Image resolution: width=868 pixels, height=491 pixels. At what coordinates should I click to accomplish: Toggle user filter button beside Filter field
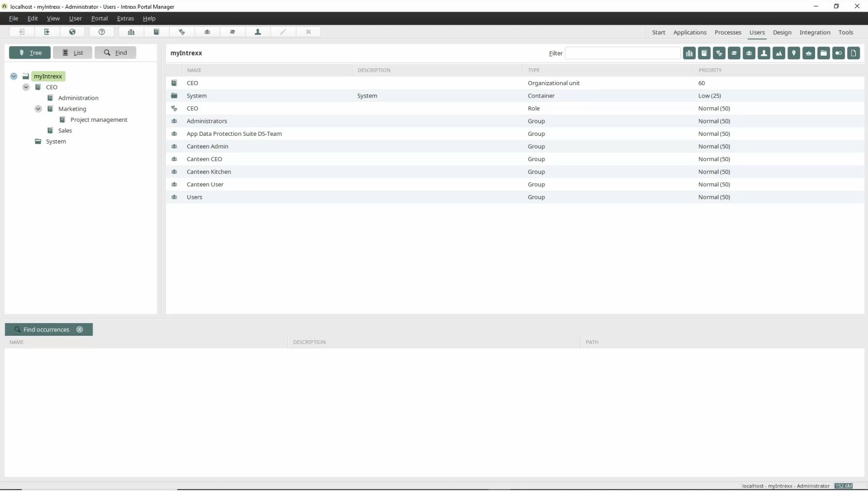764,53
